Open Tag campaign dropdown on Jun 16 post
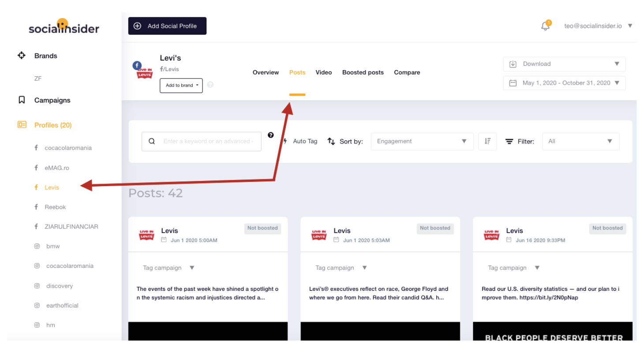The width and height of the screenshot is (644, 353). (513, 268)
